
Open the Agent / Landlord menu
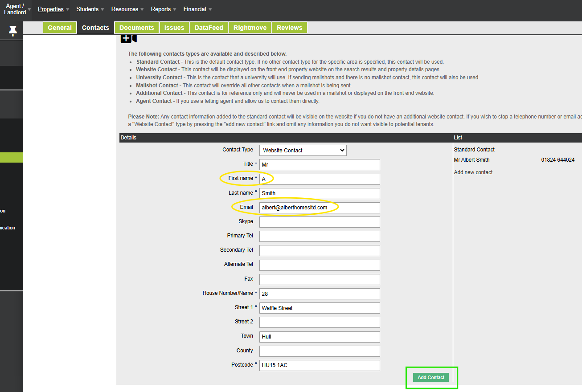coord(15,9)
